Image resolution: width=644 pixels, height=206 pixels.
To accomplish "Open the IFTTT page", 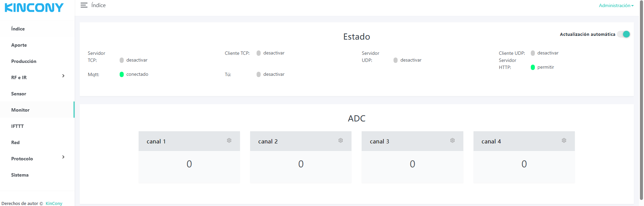I will coord(17,126).
